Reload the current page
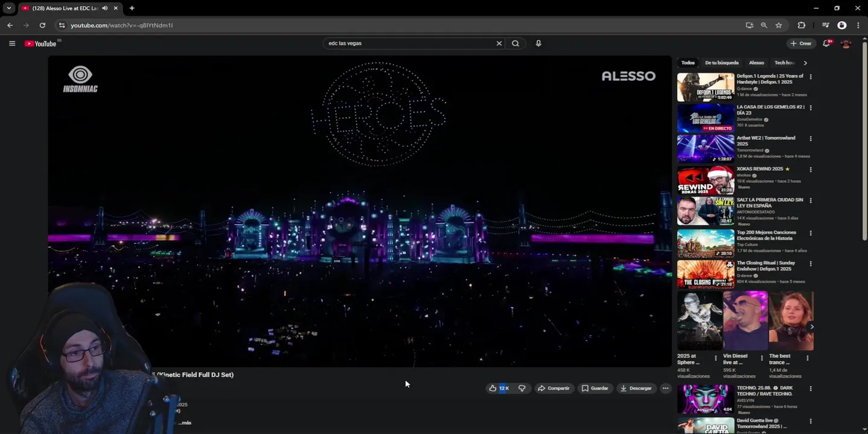Image resolution: width=868 pixels, height=434 pixels. (42, 25)
